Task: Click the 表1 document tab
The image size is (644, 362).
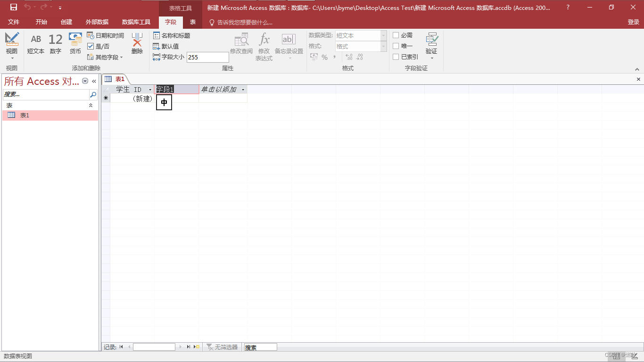Action: 115,79
